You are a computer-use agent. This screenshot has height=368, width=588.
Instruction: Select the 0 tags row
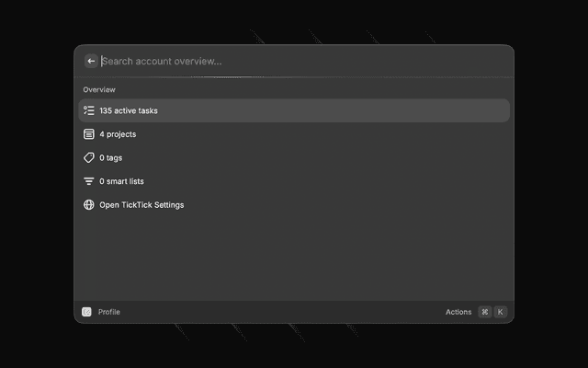[294, 157]
